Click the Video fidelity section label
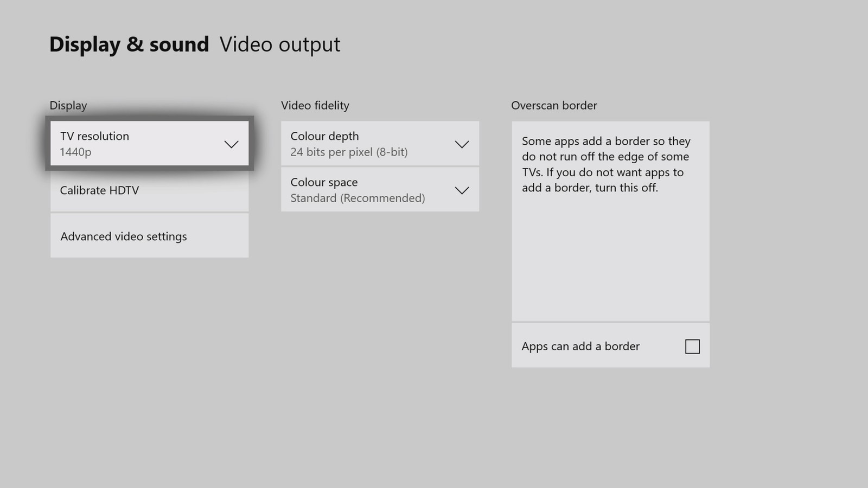Image resolution: width=868 pixels, height=488 pixels. coord(315,106)
